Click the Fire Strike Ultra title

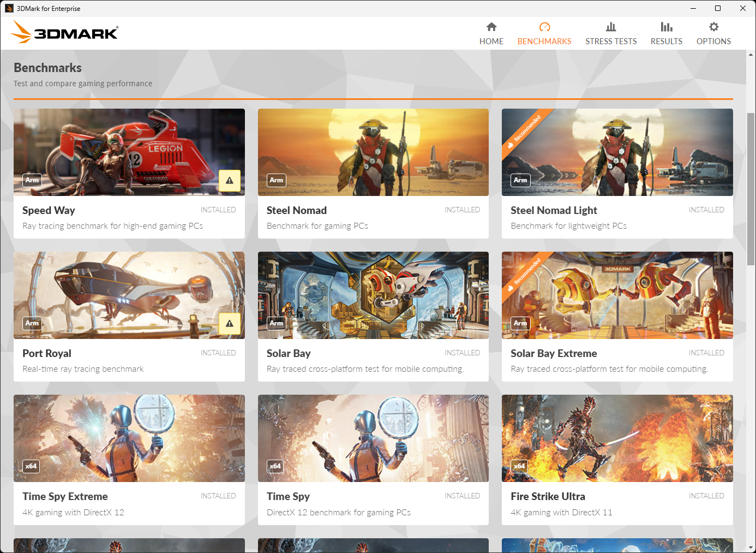click(x=548, y=497)
